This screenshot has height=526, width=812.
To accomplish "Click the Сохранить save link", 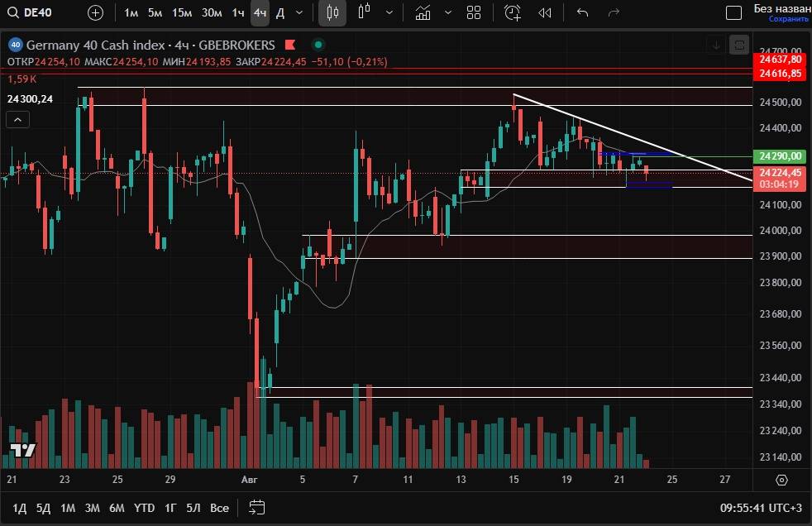I will tap(781, 19).
